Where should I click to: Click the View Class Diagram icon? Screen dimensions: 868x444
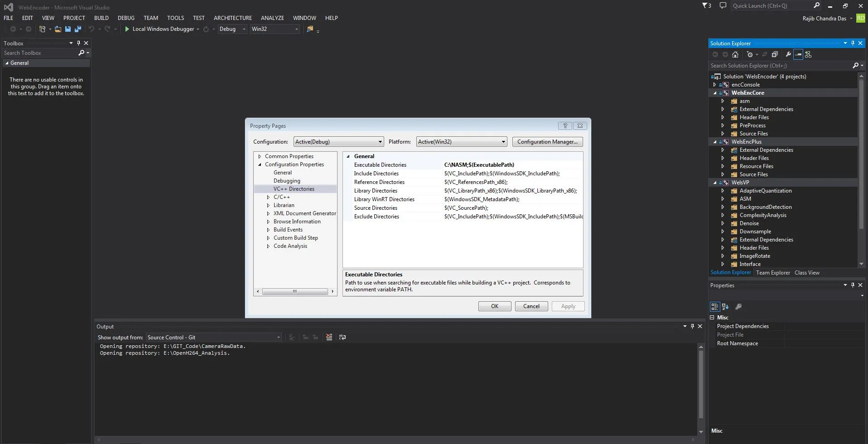point(808,54)
